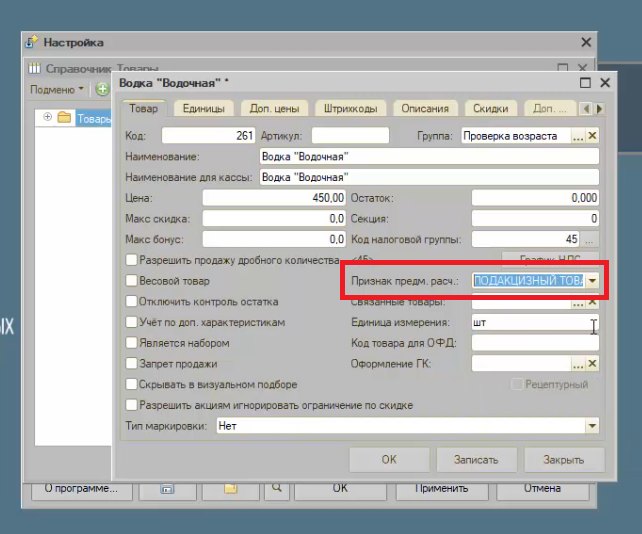Enable Скрывать в визуальном подборе
642x534 pixels.
[131, 385]
